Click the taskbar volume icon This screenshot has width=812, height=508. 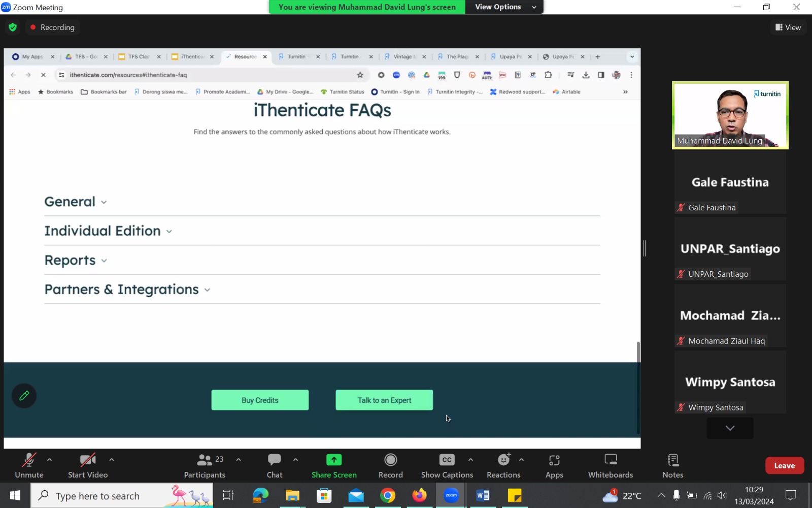[x=722, y=496]
